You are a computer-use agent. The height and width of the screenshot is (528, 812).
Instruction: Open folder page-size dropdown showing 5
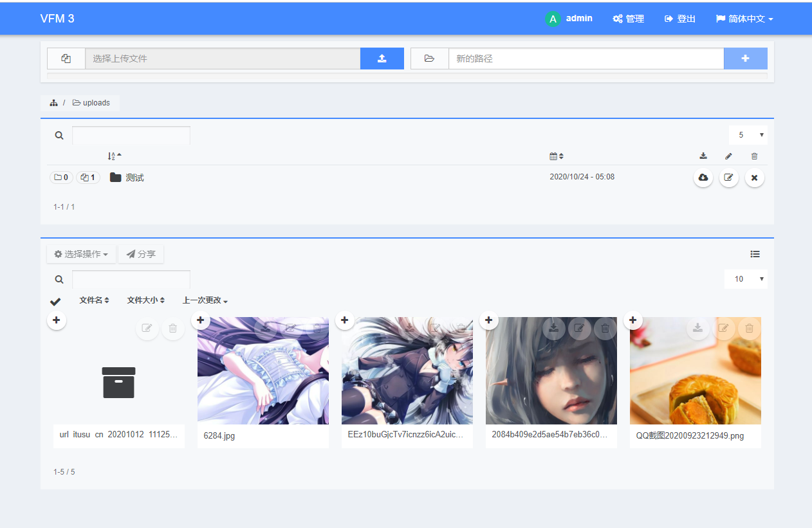click(x=748, y=135)
